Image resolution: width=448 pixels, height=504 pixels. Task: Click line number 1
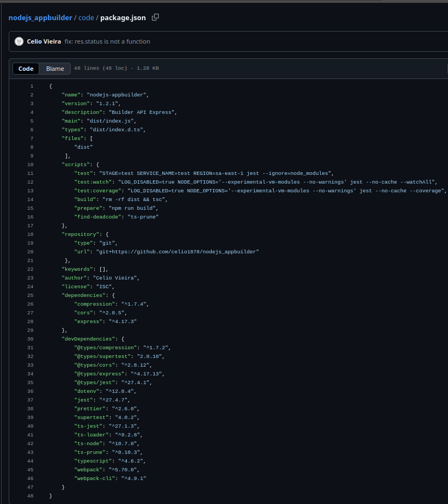coord(32,86)
